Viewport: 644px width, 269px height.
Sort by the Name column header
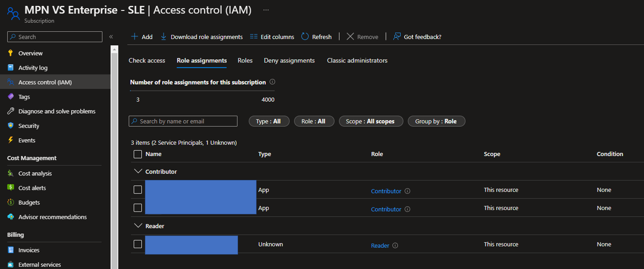click(x=154, y=154)
